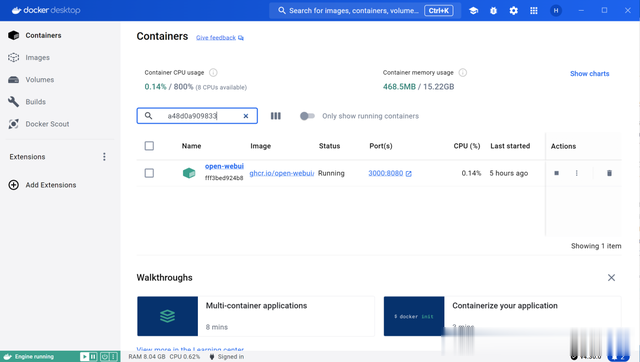Click the container search field
The height and width of the screenshot is (362, 640).
coord(197,116)
